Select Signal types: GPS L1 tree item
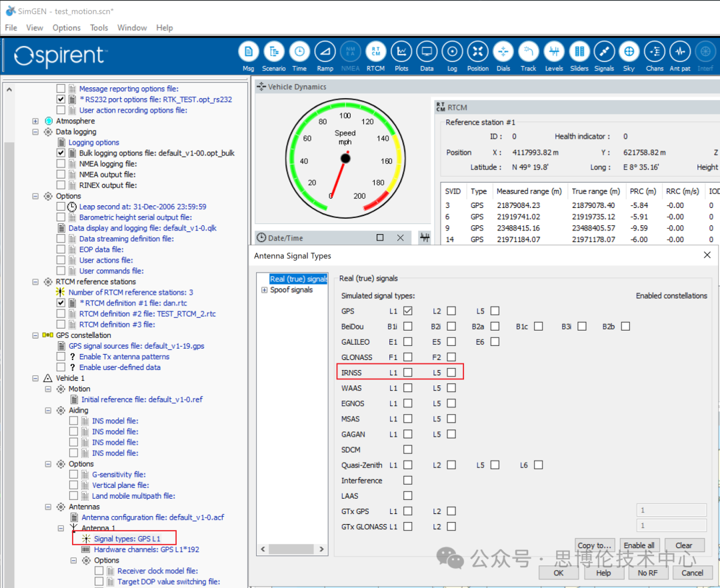Image resolution: width=720 pixels, height=588 pixels. pos(127,539)
